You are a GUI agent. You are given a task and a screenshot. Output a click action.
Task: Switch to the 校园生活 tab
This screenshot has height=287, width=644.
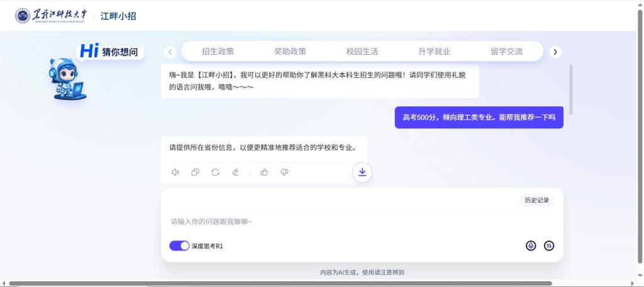[x=362, y=52]
